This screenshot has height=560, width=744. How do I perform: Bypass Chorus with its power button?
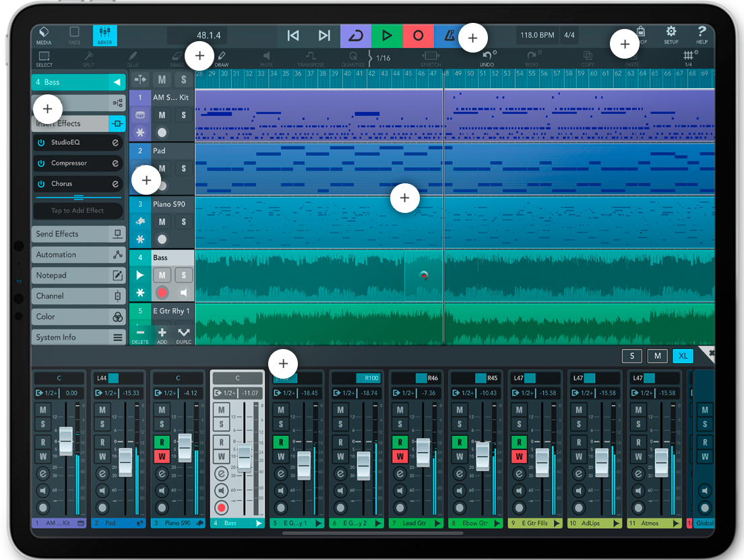click(41, 184)
